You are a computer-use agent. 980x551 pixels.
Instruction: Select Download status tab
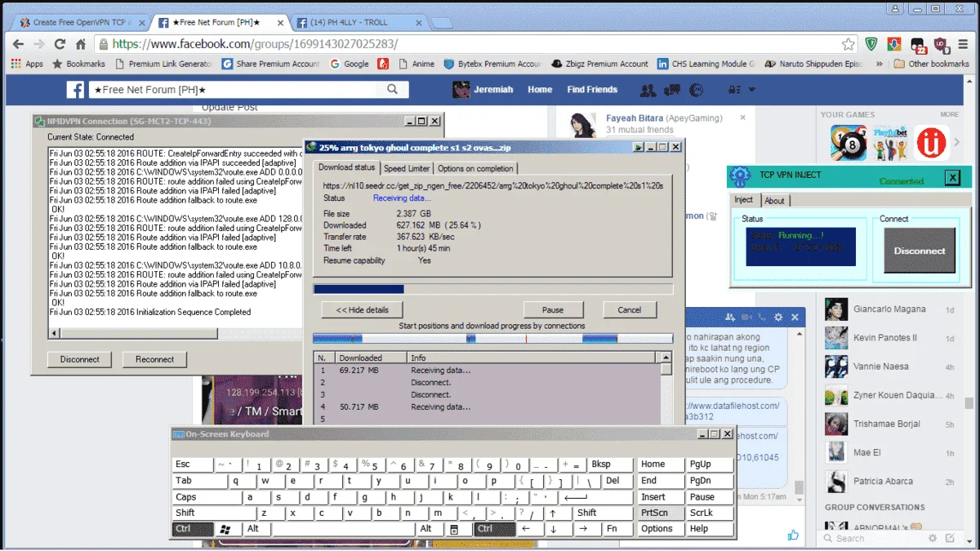pyautogui.click(x=346, y=167)
